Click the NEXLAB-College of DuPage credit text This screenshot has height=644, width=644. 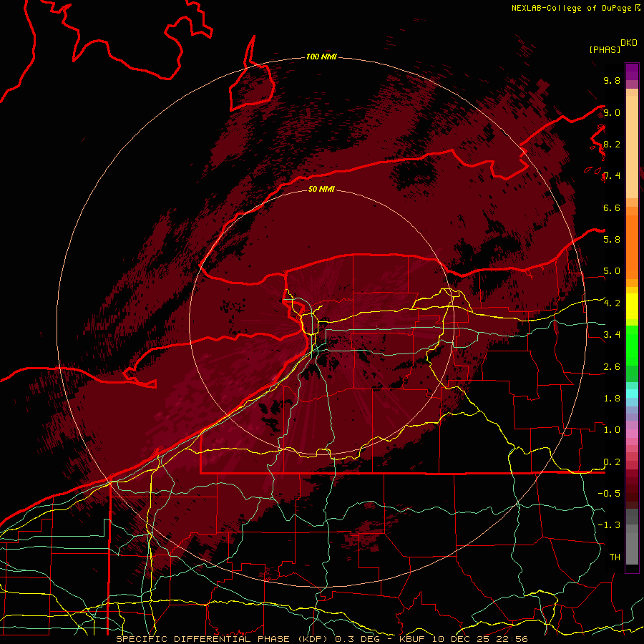(x=571, y=8)
